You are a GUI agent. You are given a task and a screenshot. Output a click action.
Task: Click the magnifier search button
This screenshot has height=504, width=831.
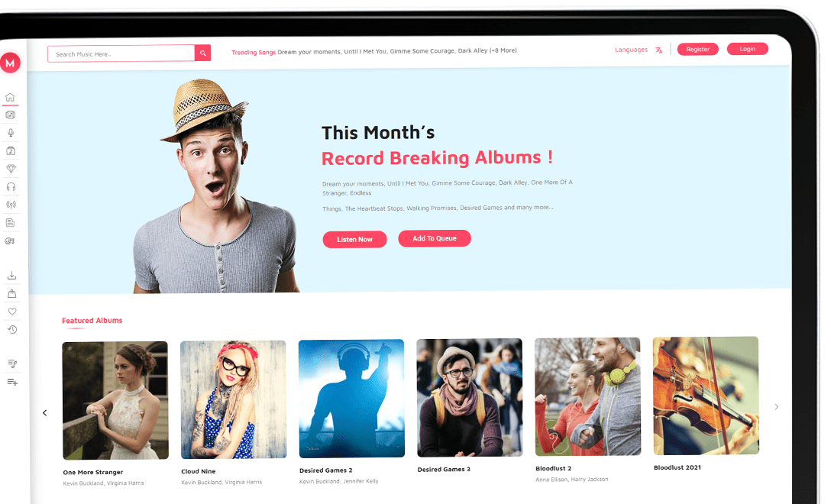click(x=202, y=53)
